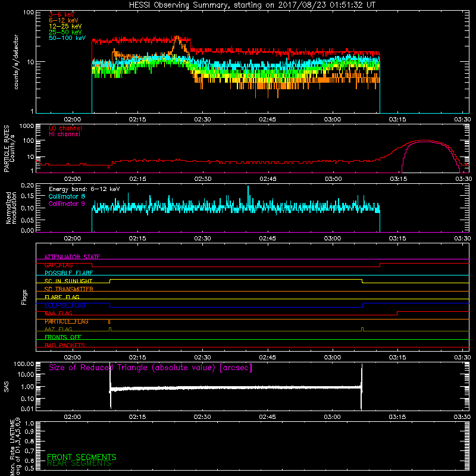
Task: Click the GAP_FLAG label
Action: click(x=58, y=265)
